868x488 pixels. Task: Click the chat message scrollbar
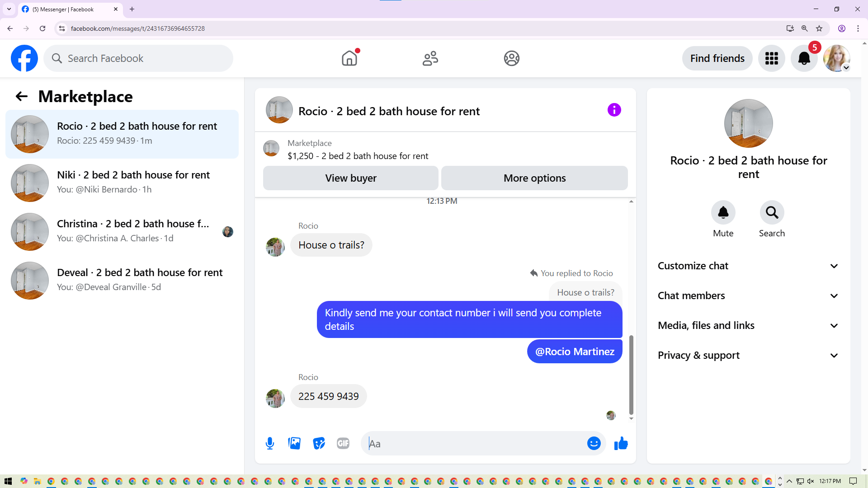(x=631, y=375)
